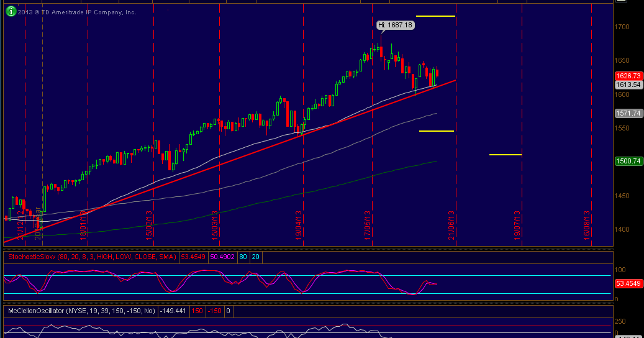644x338 pixels.
Task: Click 1550 on the price axis
Action: (x=622, y=128)
